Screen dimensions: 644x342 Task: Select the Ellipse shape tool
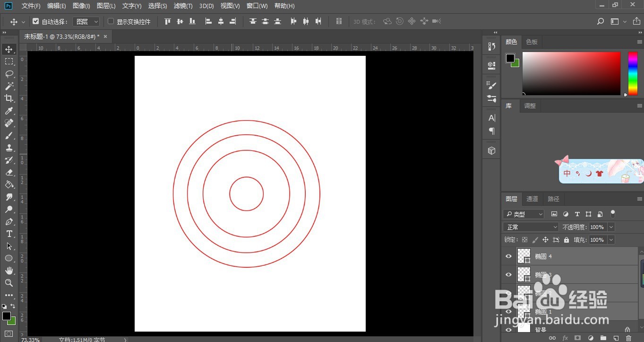tap(9, 258)
